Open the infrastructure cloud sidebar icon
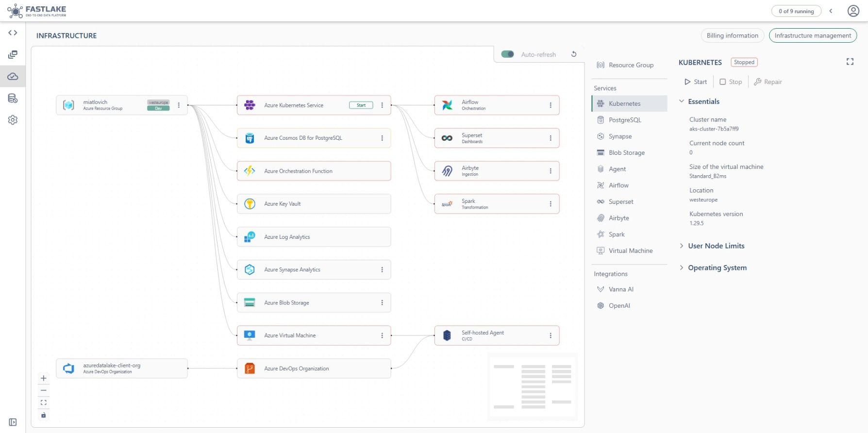868x433 pixels. [x=13, y=76]
